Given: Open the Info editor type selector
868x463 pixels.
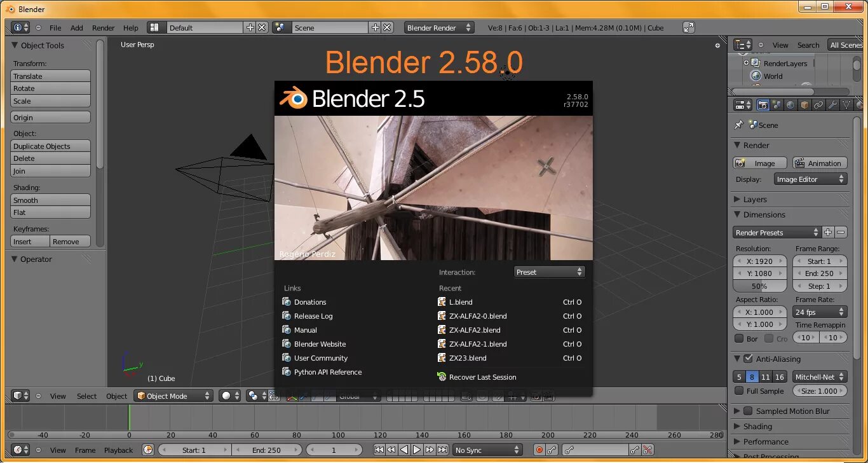Looking at the screenshot, I should (x=20, y=27).
